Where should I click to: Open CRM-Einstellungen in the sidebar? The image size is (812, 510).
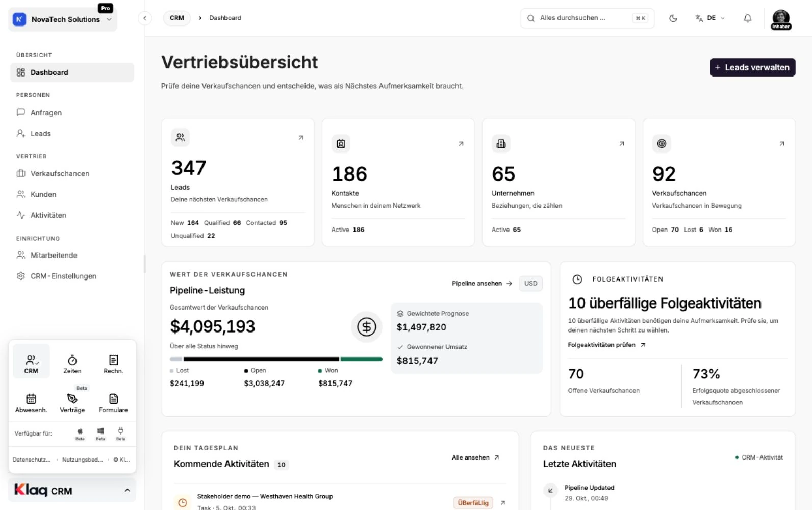click(x=72, y=276)
